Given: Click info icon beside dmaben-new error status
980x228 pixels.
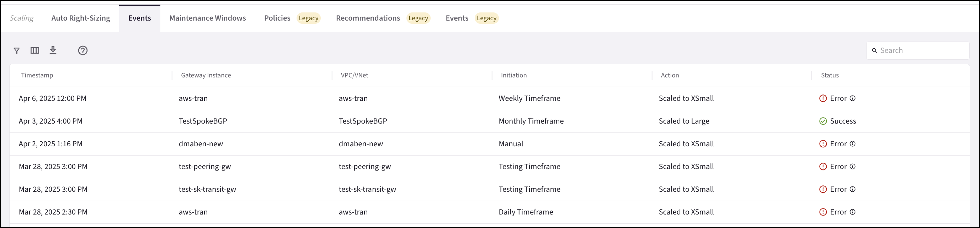Looking at the screenshot, I should 853,144.
